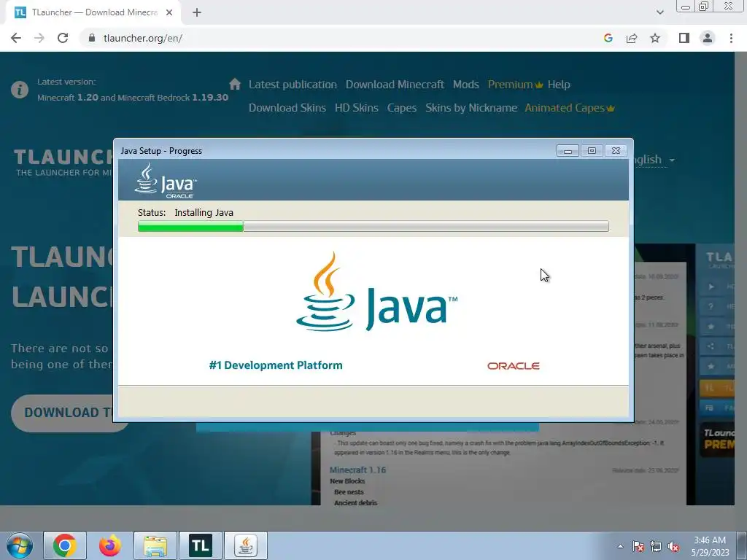Click the Google icon in address bar
Screen dimensions: 747x560
(x=608, y=38)
